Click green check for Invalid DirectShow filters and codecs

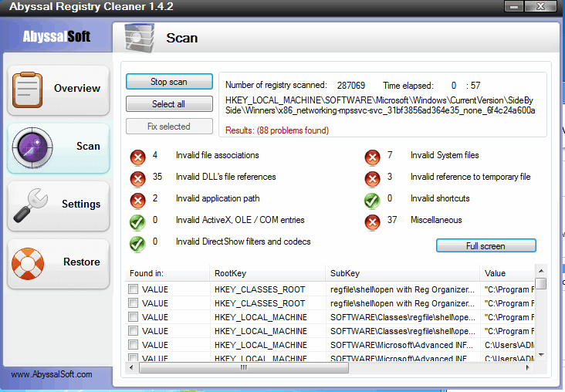coord(137,244)
